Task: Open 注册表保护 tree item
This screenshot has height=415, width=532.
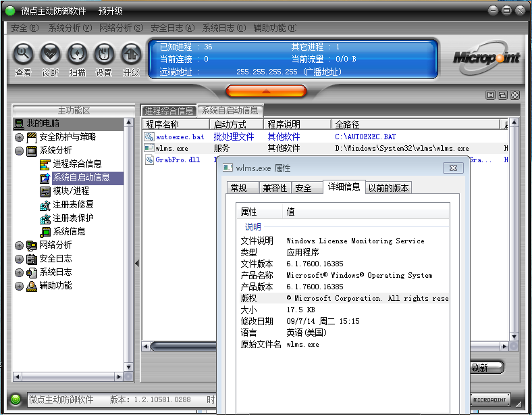Action: click(x=73, y=218)
